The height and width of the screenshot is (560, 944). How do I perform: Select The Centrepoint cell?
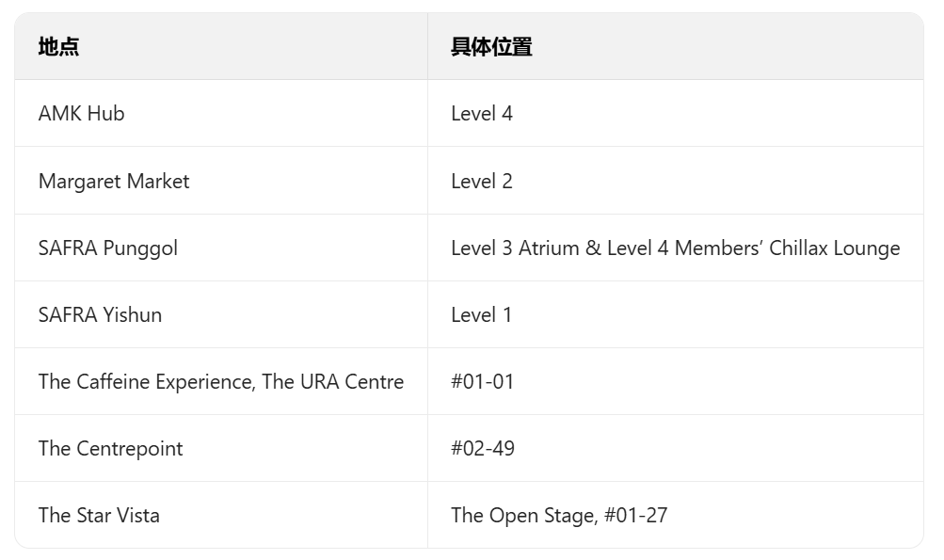coord(111,449)
